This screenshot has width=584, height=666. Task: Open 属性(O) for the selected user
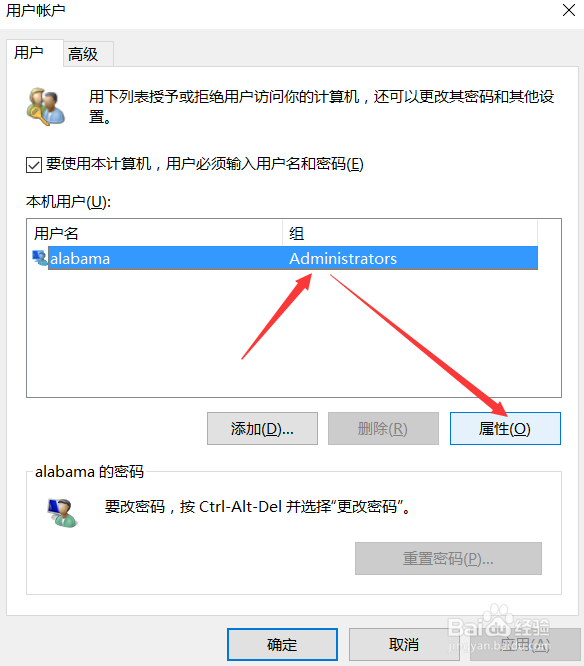(x=505, y=429)
